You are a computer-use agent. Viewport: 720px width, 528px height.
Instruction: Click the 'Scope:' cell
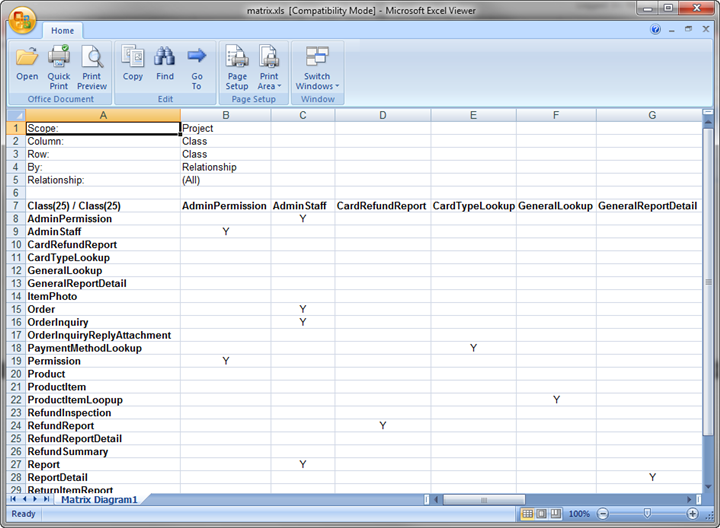(x=103, y=128)
